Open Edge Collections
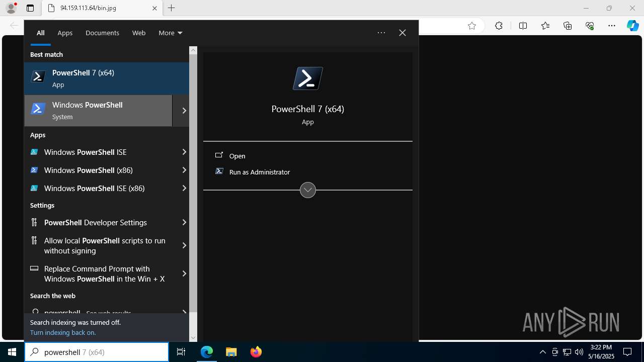This screenshot has height=362, width=644. point(568,26)
